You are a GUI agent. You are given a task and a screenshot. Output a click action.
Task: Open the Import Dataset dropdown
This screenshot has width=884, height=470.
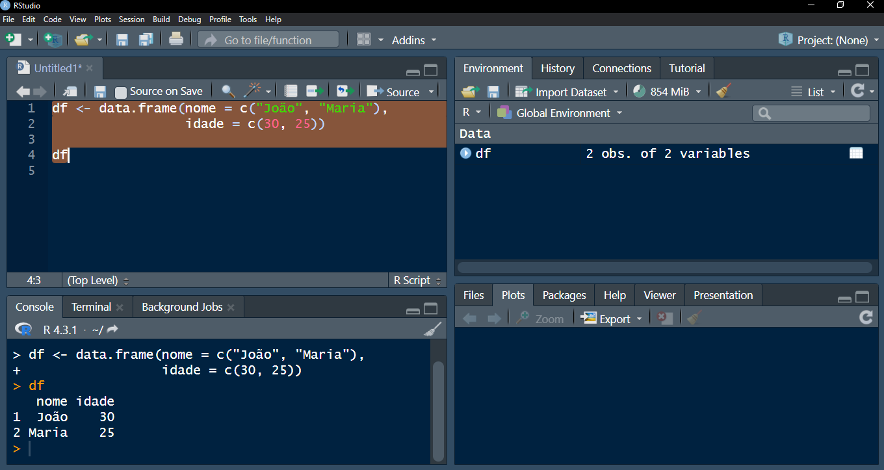(x=567, y=91)
